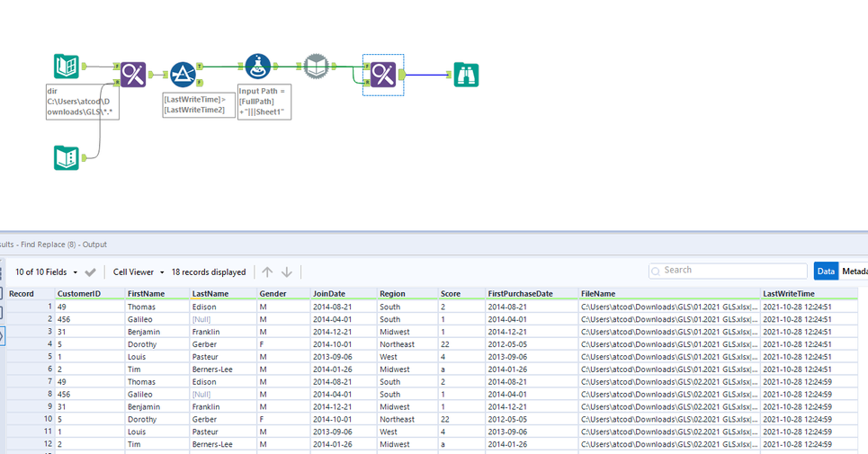Screen dimensions: 868x454
Task: Click the Browse tool input anchor
Action: (449, 75)
